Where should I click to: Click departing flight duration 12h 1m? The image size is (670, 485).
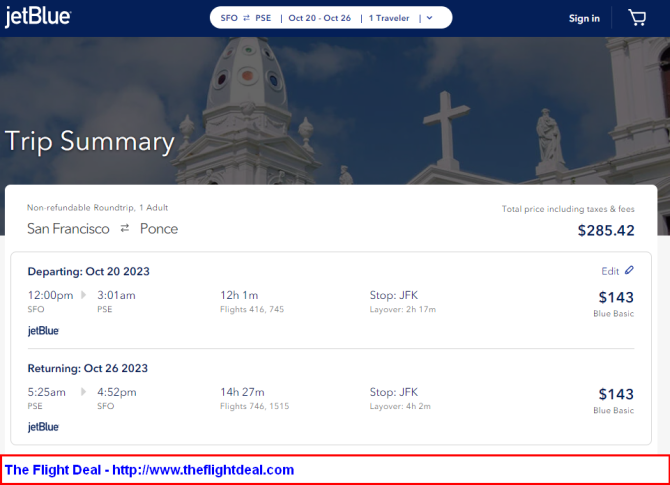[239, 295]
